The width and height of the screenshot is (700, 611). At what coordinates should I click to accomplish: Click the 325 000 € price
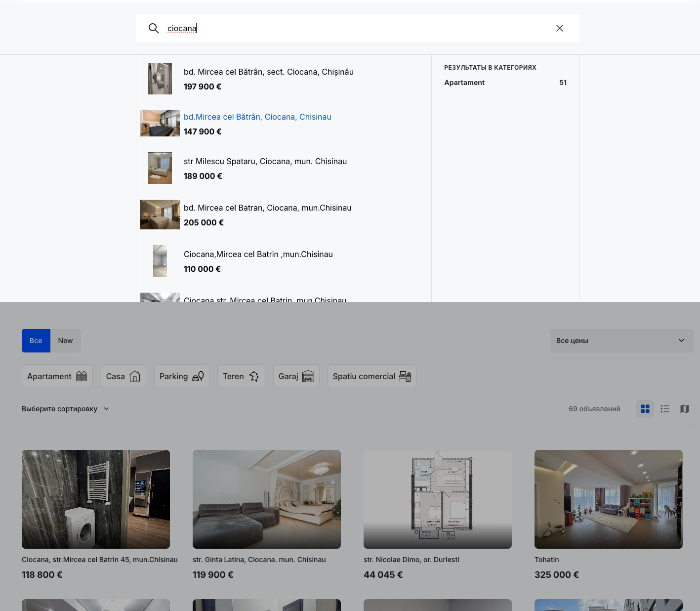click(557, 575)
